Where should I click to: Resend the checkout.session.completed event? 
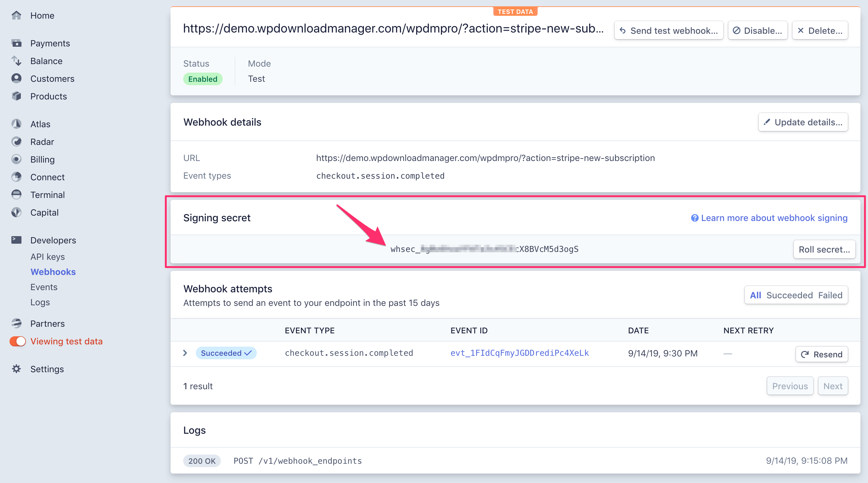tap(822, 354)
